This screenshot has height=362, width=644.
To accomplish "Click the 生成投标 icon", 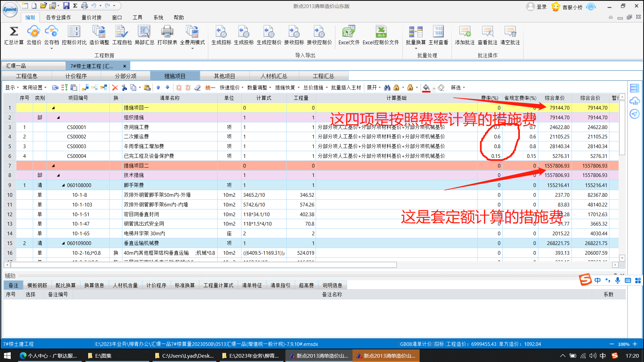I will point(244,32).
